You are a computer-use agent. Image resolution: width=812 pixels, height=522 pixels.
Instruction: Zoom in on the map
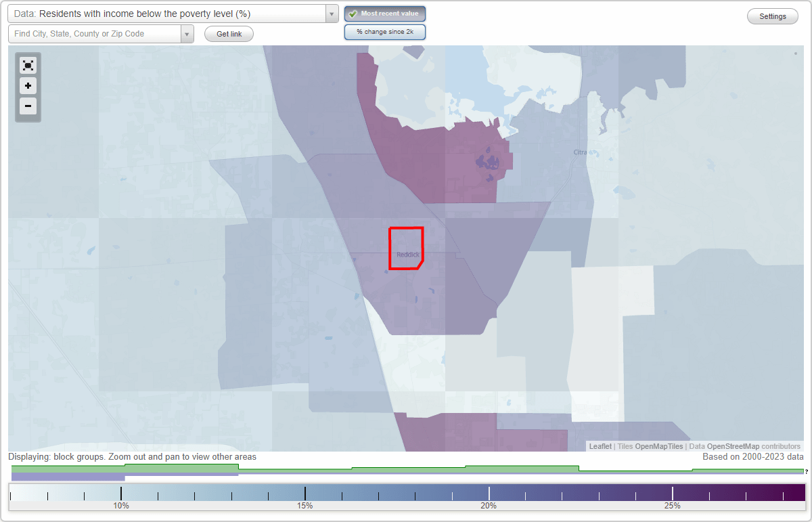(x=28, y=86)
